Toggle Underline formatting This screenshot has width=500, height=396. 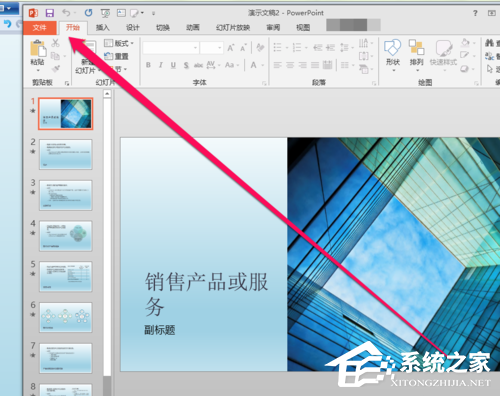click(173, 65)
